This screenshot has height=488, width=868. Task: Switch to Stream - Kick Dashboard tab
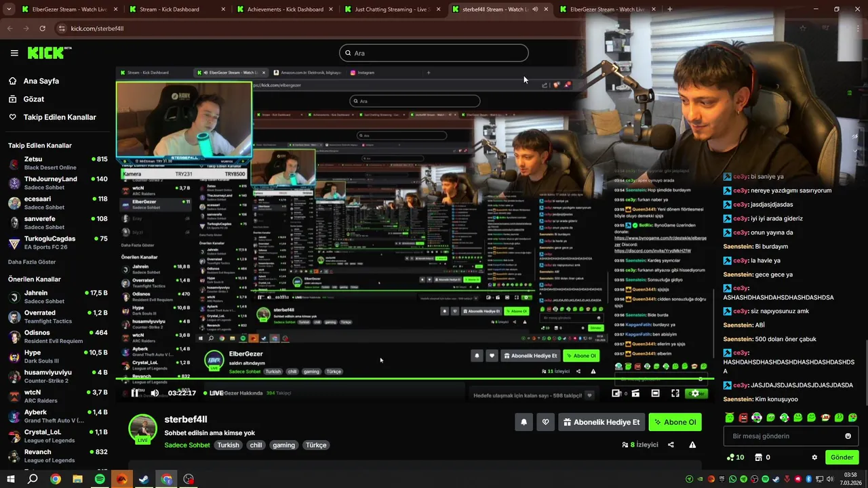point(176,9)
